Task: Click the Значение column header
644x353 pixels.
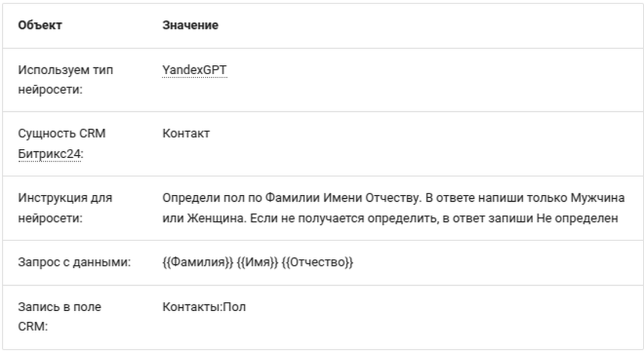Action: pos(190,26)
